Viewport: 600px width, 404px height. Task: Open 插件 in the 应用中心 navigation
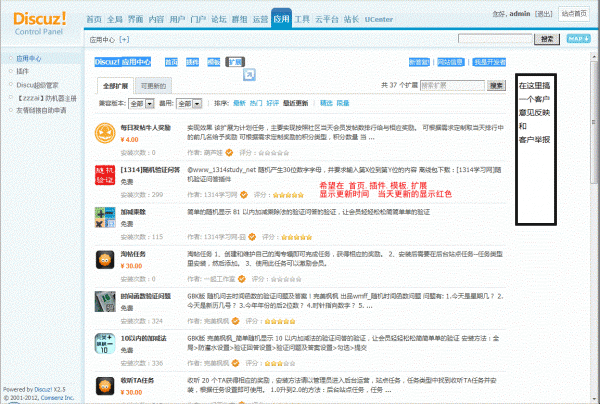click(x=192, y=62)
